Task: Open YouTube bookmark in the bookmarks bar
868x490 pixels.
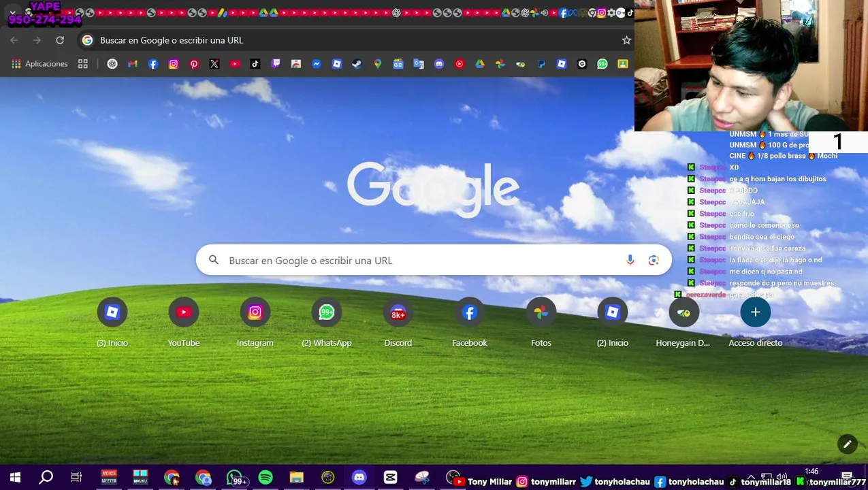Action: pyautogui.click(x=235, y=64)
